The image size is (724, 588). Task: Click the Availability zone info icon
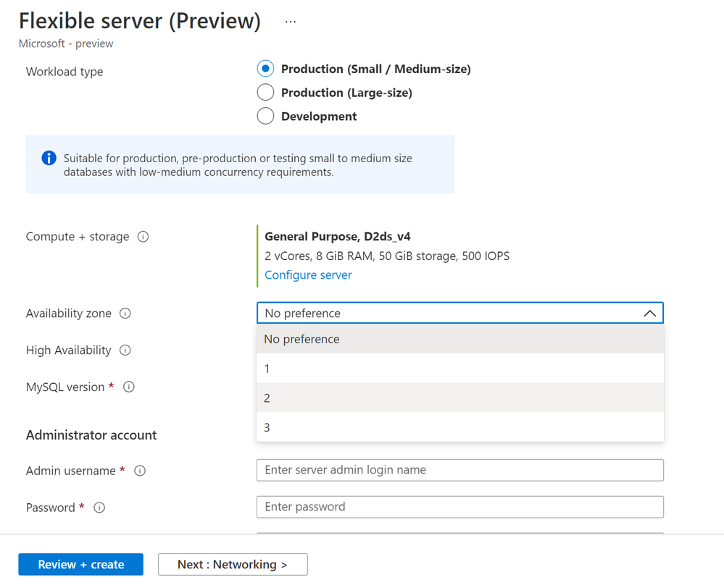125,314
